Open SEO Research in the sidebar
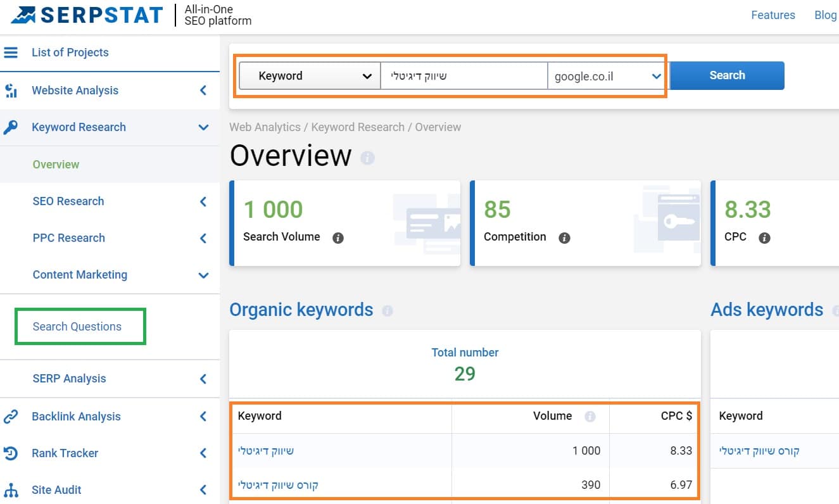This screenshot has height=504, width=839. 68,201
